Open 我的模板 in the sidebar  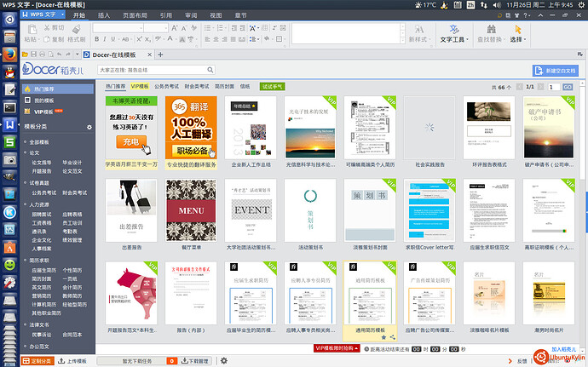pos(43,100)
